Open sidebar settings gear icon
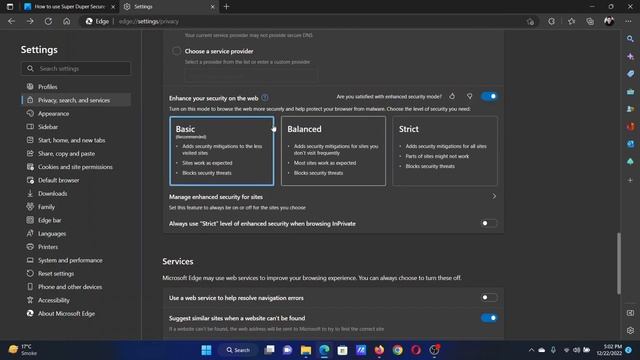This screenshot has width=640, height=360. [x=630, y=330]
